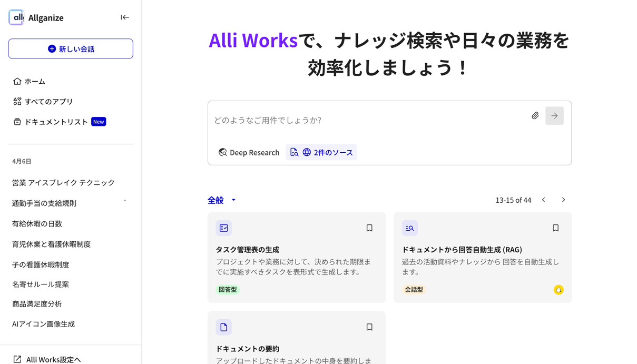
Task: Open conversation 通勤手当の支給規則
Action: 44,203
